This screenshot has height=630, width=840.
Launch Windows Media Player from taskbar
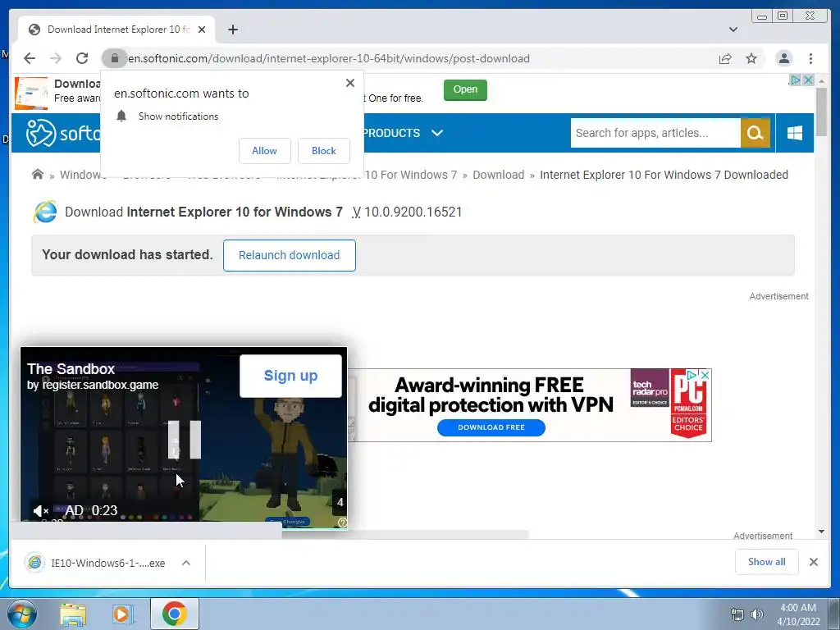123,614
